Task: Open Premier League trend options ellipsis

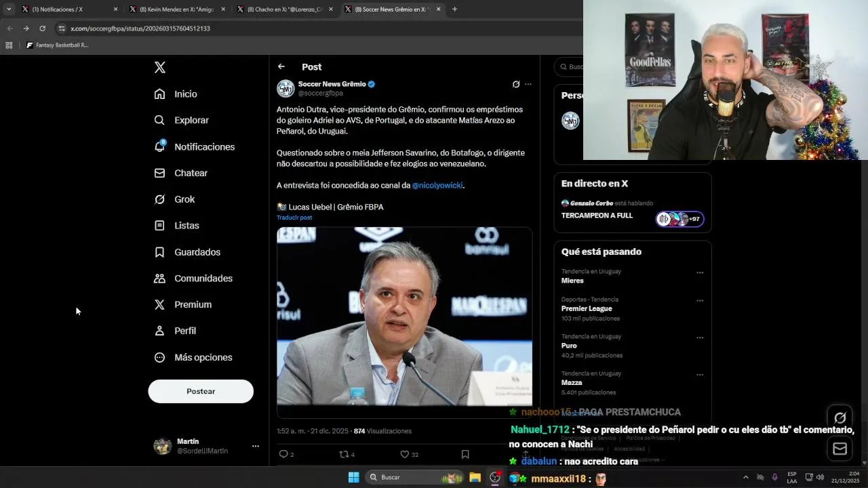Action: pos(700,301)
